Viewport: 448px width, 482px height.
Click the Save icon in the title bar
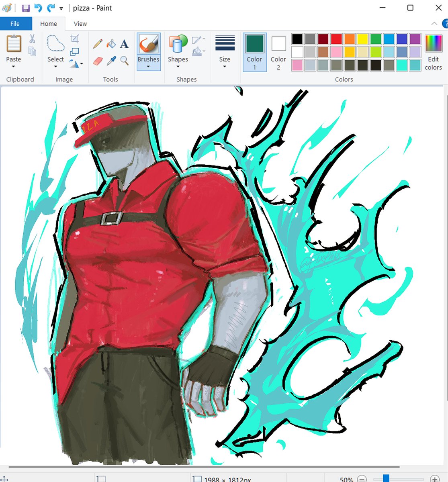point(26,8)
